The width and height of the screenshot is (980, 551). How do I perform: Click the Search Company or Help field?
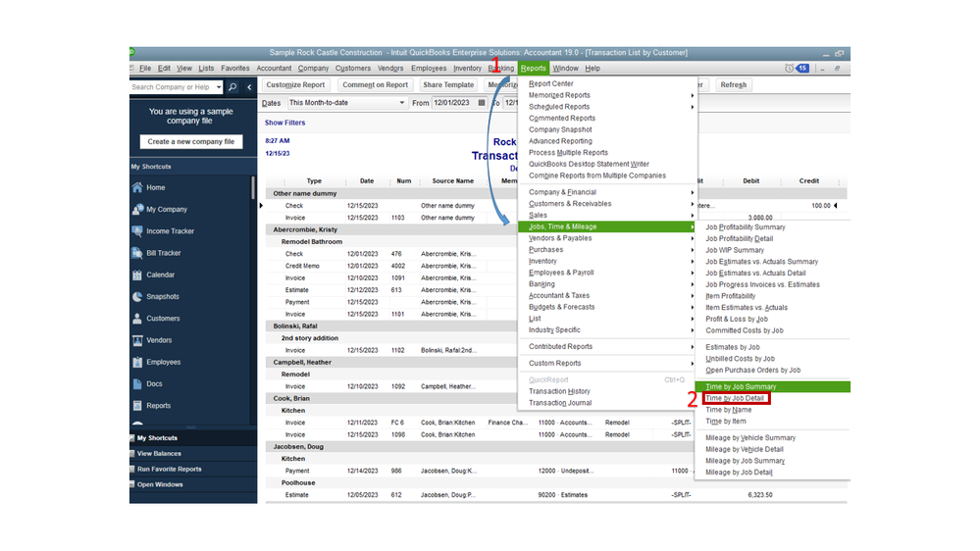172,87
